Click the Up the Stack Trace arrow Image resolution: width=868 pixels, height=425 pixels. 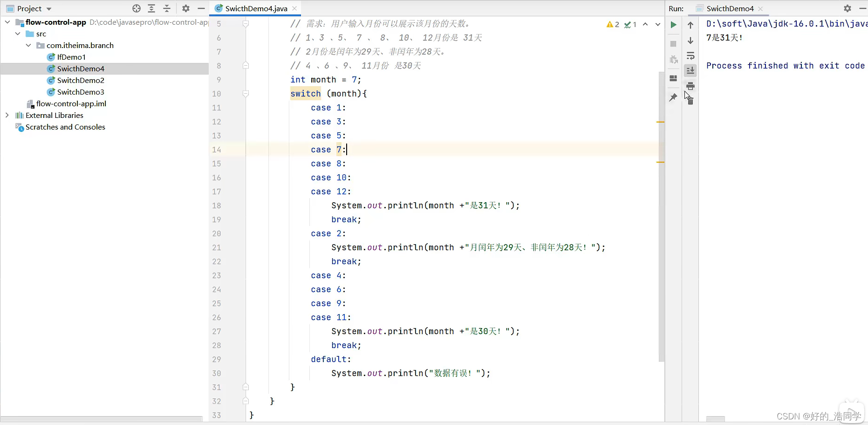tap(690, 25)
